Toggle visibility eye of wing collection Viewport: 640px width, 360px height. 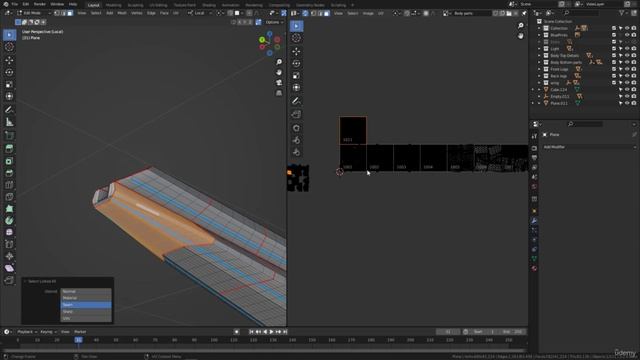tap(627, 83)
